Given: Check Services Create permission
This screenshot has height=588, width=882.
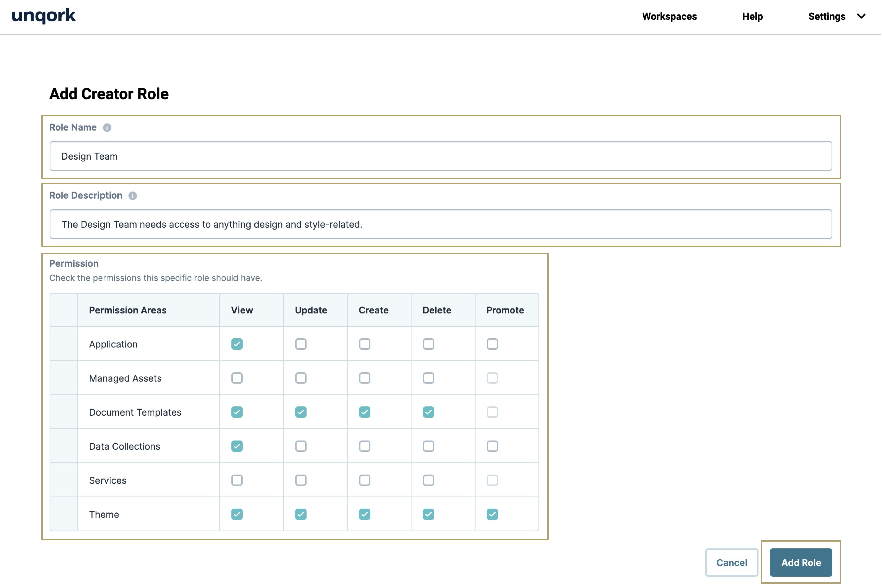Looking at the screenshot, I should pos(365,480).
